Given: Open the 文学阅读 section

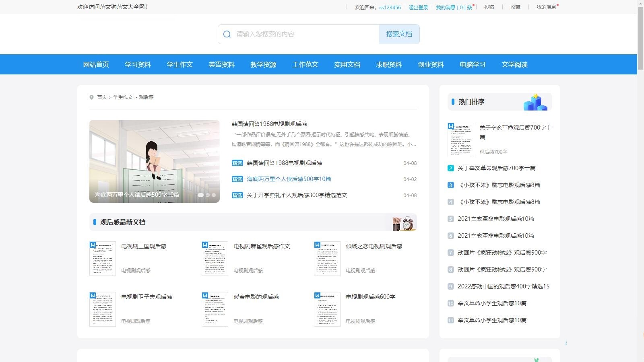Looking at the screenshot, I should click(x=515, y=64).
